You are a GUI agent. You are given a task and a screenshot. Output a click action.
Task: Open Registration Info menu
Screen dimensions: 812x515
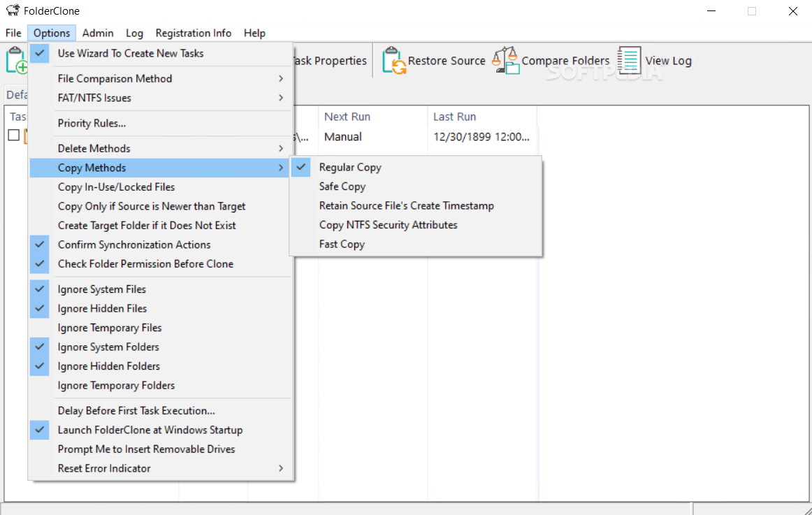[x=193, y=33]
